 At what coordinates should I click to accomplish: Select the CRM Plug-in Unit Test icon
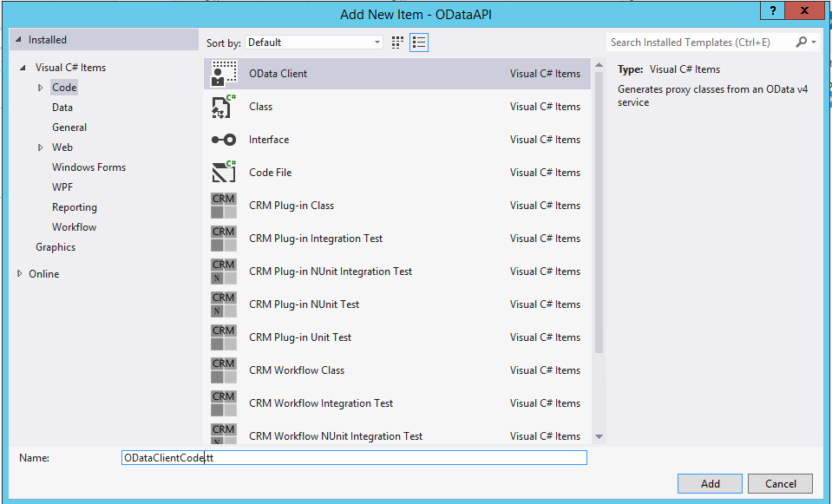pos(224,337)
